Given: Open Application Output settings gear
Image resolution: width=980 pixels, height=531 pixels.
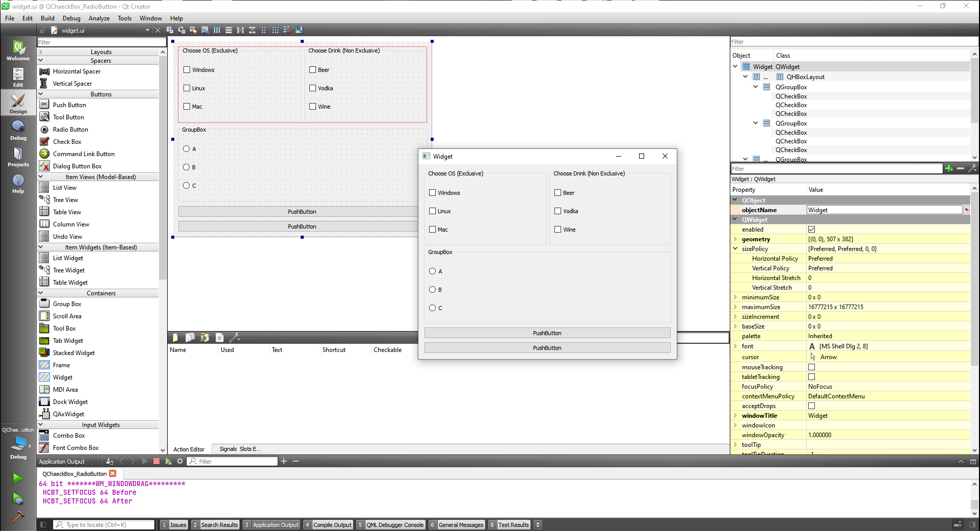Looking at the screenshot, I should pyautogui.click(x=180, y=461).
